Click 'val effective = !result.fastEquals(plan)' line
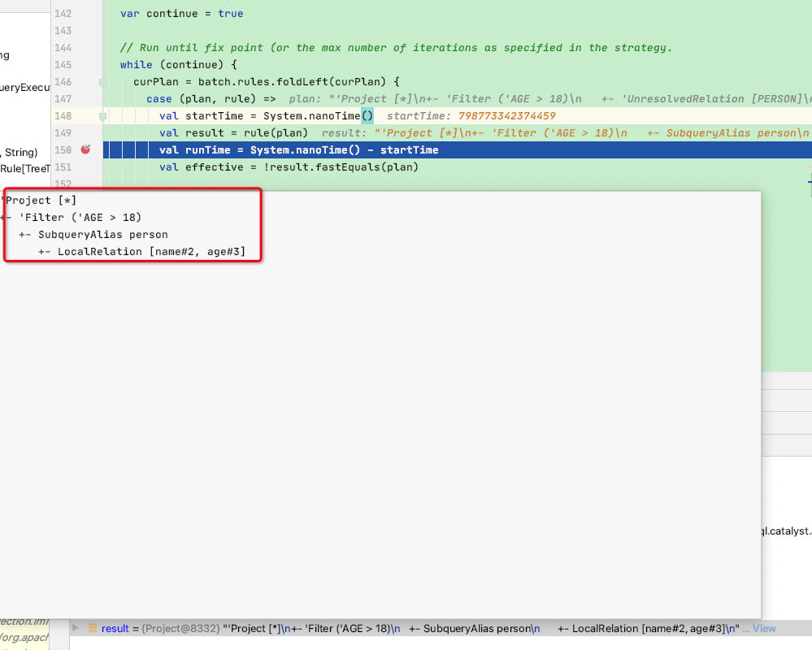 (289, 167)
